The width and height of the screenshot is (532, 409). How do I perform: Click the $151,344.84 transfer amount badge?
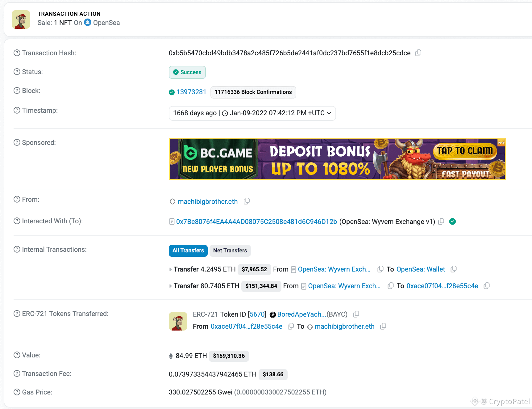click(x=261, y=286)
